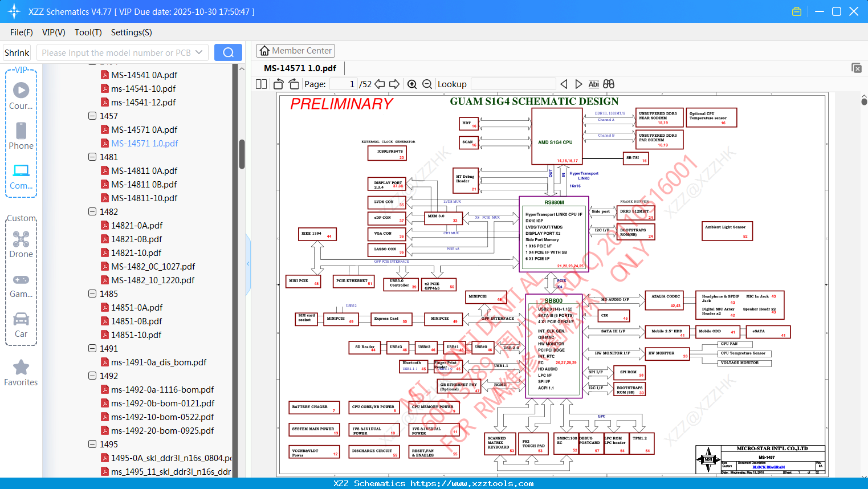Zoom out of the schematic
Image resolution: width=868 pixels, height=489 pixels.
(427, 84)
